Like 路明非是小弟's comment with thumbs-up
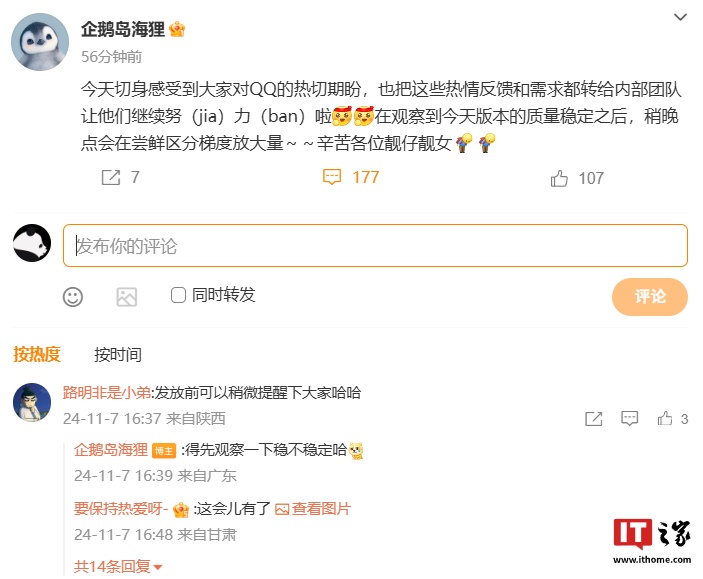The width and height of the screenshot is (703, 579). [x=665, y=418]
